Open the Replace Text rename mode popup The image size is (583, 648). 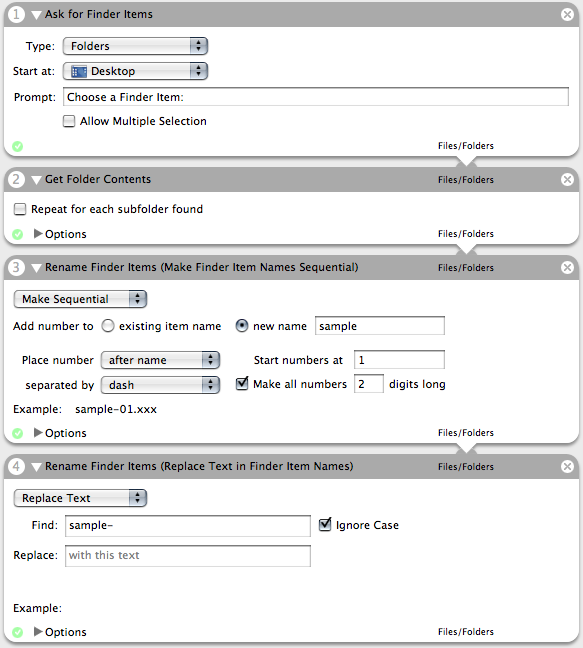tap(81, 498)
